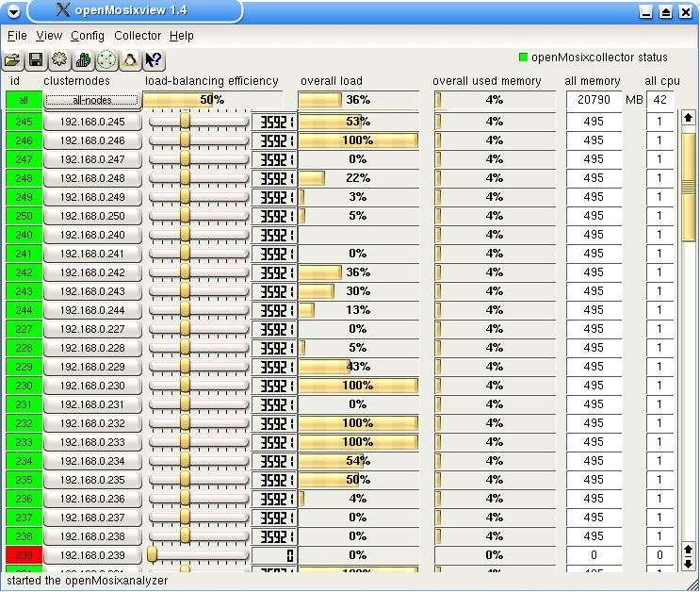Click the 192.168.0.245 node button
This screenshot has height=592, width=700.
(92, 122)
